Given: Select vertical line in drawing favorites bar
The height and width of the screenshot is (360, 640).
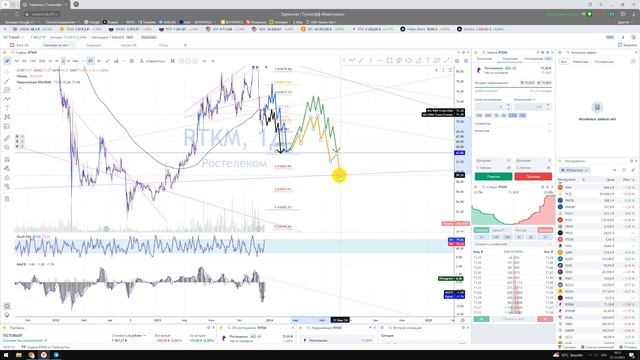Looking at the screenshot, I should tap(371, 60).
